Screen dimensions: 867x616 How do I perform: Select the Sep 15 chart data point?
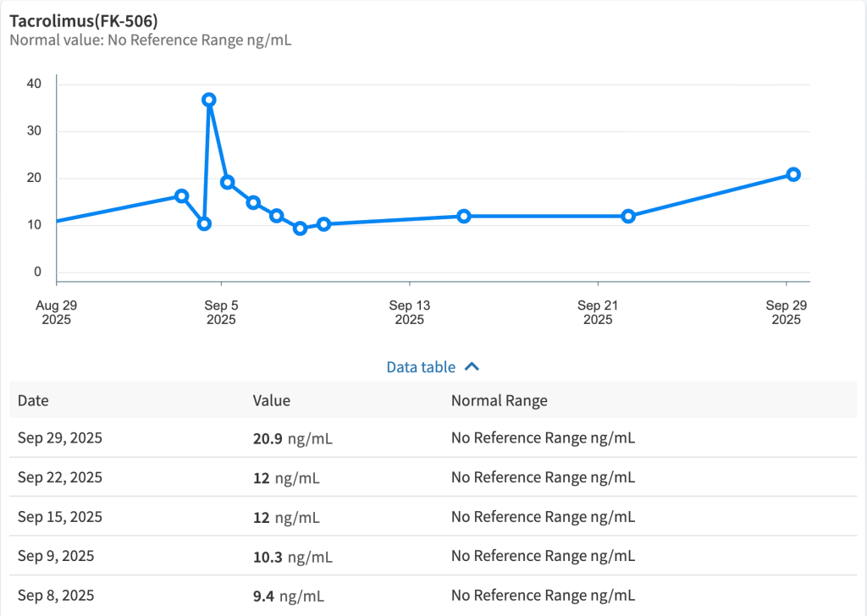[464, 216]
